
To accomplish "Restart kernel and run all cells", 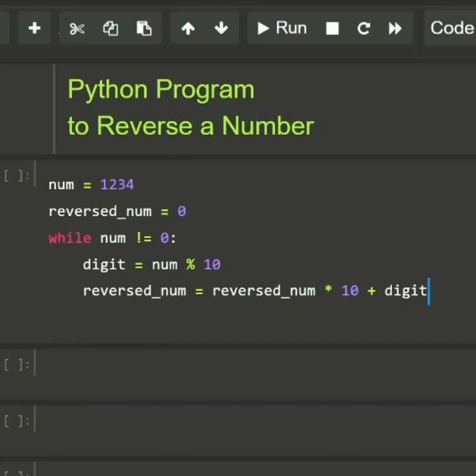I will pyautogui.click(x=395, y=28).
